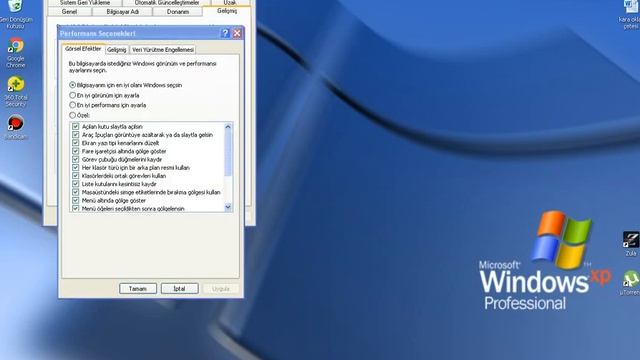Open the Otomatik Güncelleştirmeler tab

(167, 3)
